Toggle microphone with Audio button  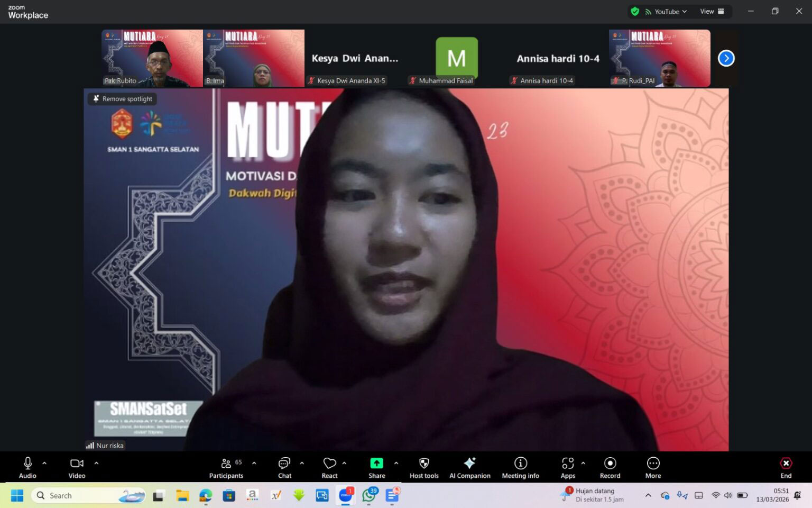[x=27, y=467]
